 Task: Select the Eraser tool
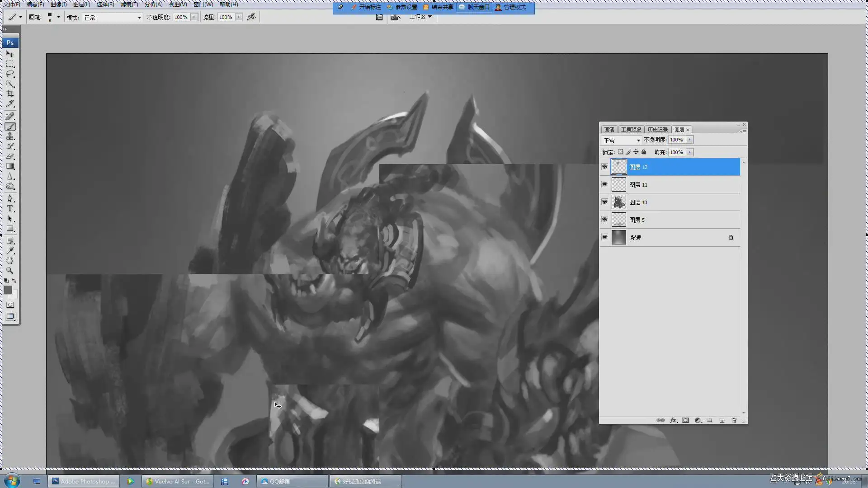coord(10,156)
